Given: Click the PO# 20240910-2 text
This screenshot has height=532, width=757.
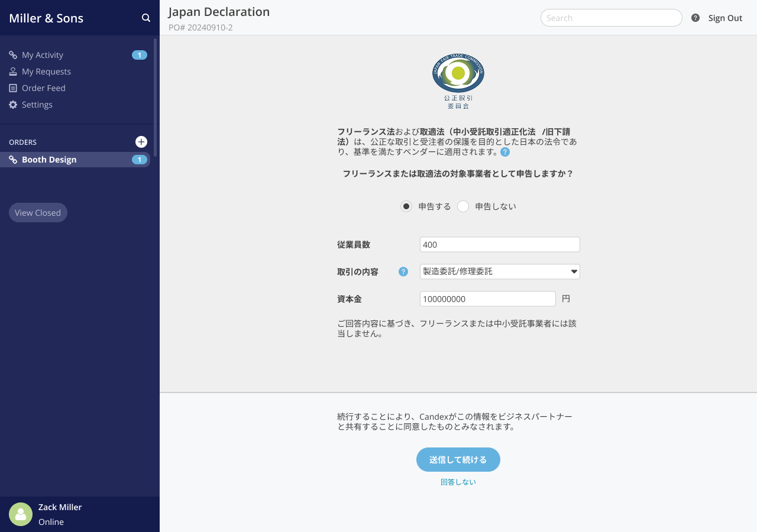Looking at the screenshot, I should pyautogui.click(x=200, y=27).
